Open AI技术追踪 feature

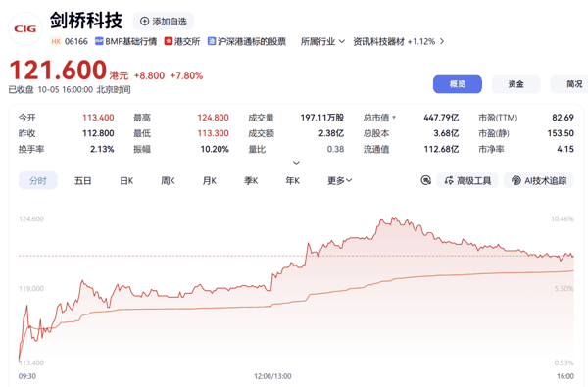(538, 180)
